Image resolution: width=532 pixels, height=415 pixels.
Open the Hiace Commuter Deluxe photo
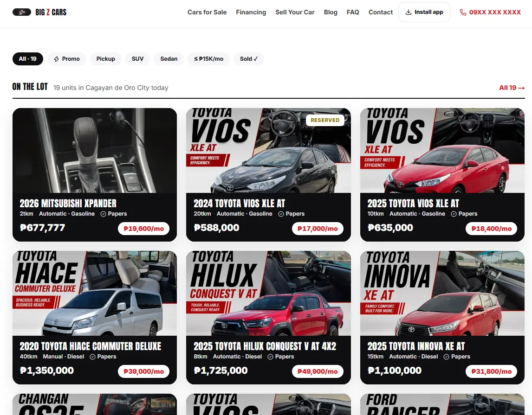[95, 294]
